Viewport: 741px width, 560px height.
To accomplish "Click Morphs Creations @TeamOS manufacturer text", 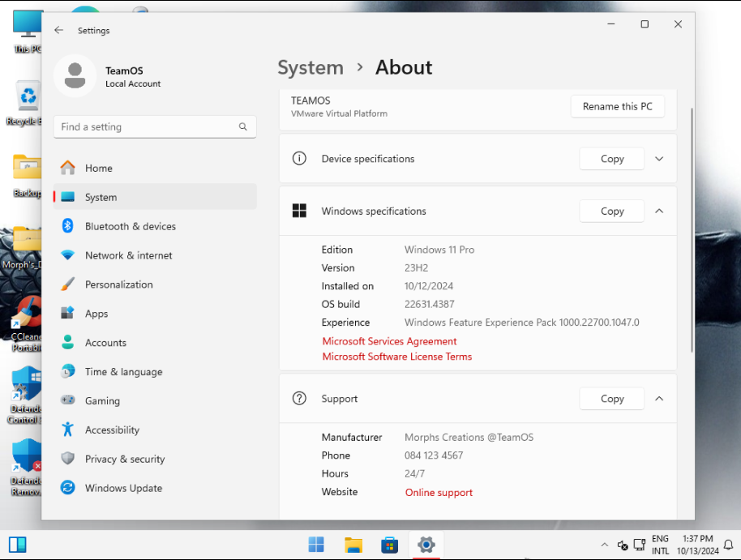I will [469, 437].
